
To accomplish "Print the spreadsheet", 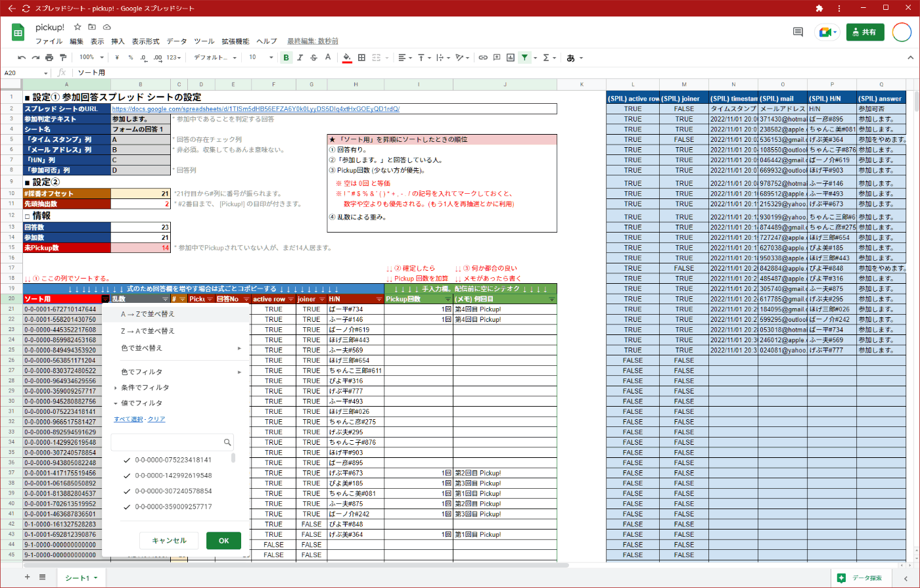I will coord(49,58).
